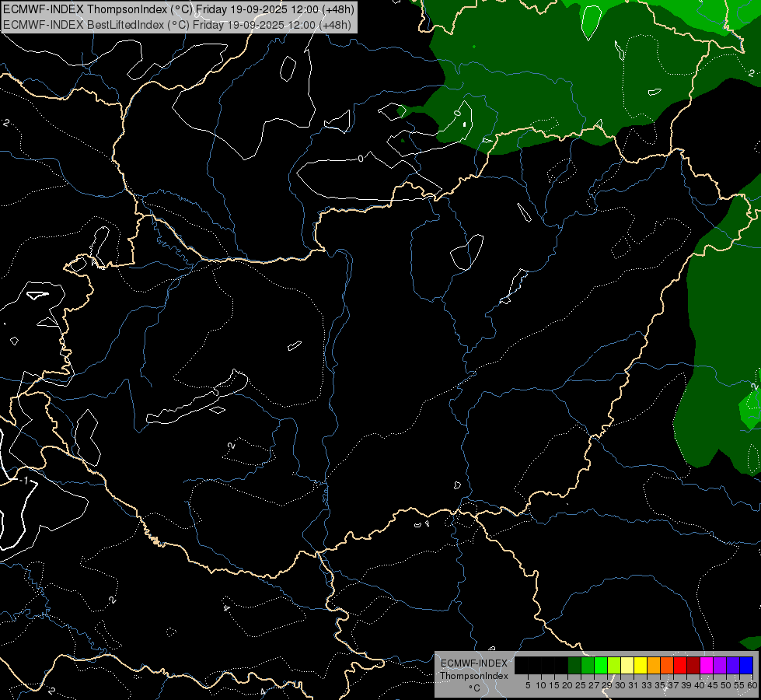
Task: Click the legend tick value '40'
Action: click(x=700, y=685)
